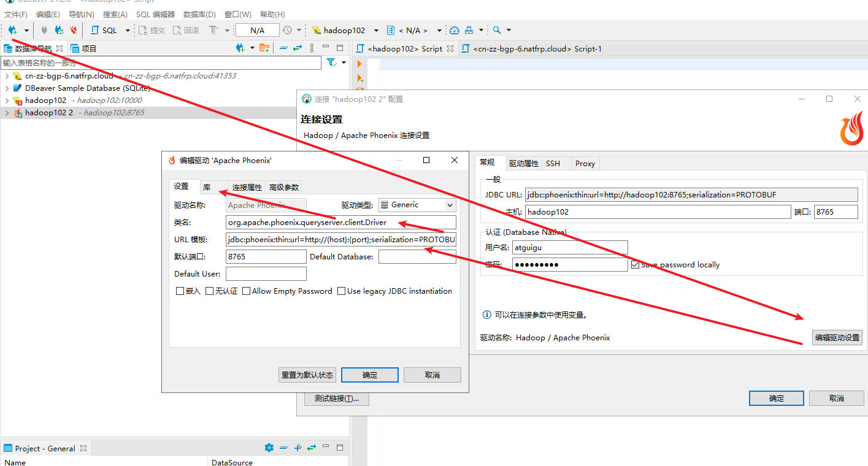Viewport: 868px width, 466px height.
Task: Click the new folder icon in navigator
Action: [264, 48]
